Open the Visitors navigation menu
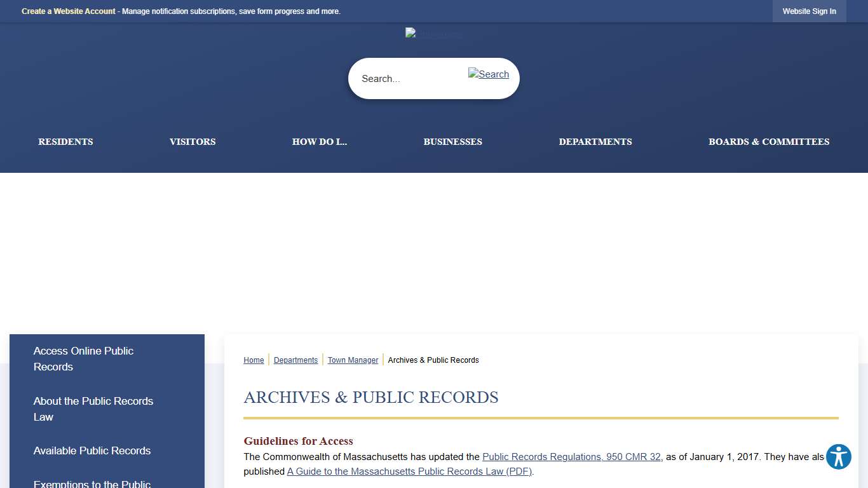868x488 pixels. coord(193,142)
